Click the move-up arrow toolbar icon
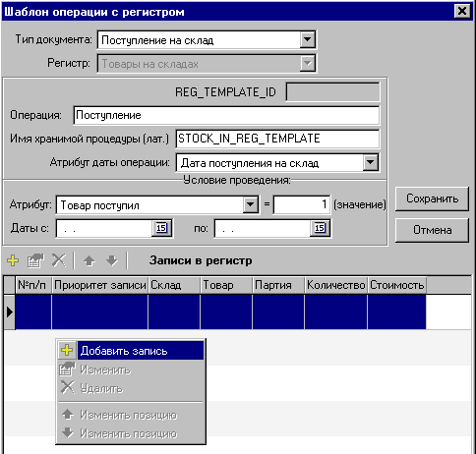Screen dimensions: 476x454 tap(89, 260)
